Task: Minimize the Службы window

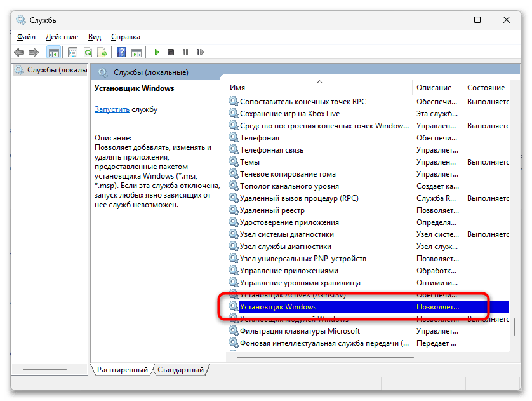Action: tap(449, 20)
